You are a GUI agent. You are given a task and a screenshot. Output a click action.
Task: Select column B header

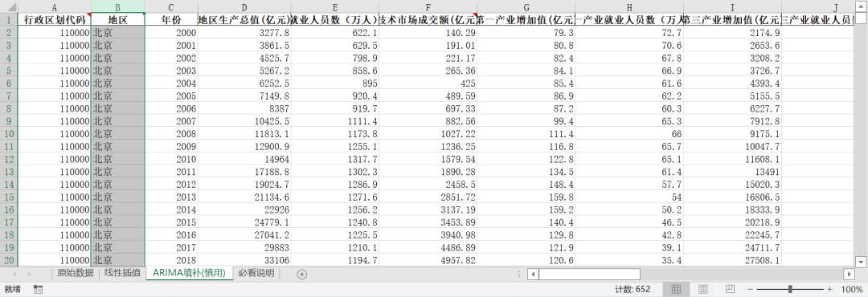click(x=118, y=6)
